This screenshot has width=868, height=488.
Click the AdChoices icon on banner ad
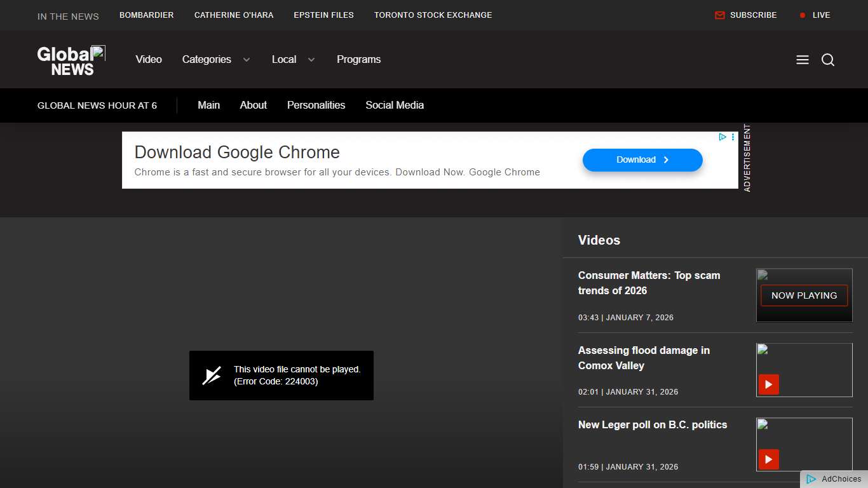(x=722, y=137)
